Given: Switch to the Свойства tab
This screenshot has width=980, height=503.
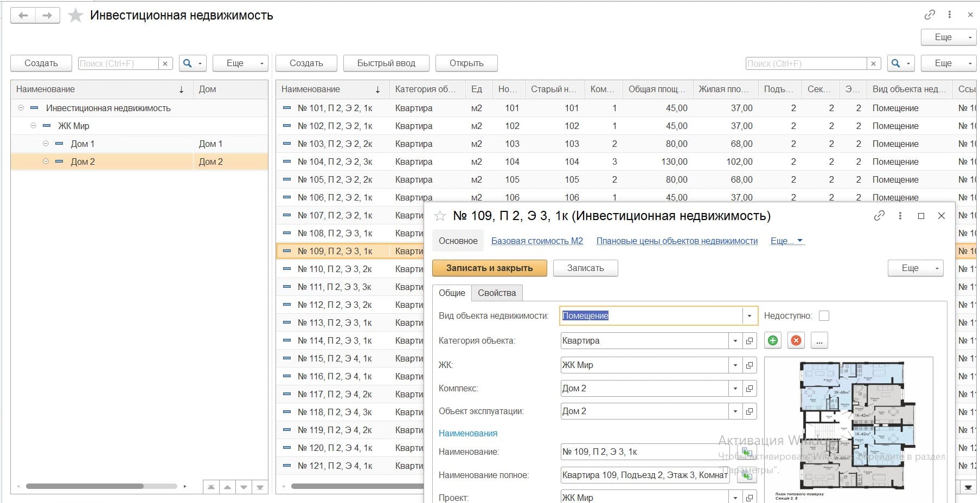Looking at the screenshot, I should click(x=496, y=293).
